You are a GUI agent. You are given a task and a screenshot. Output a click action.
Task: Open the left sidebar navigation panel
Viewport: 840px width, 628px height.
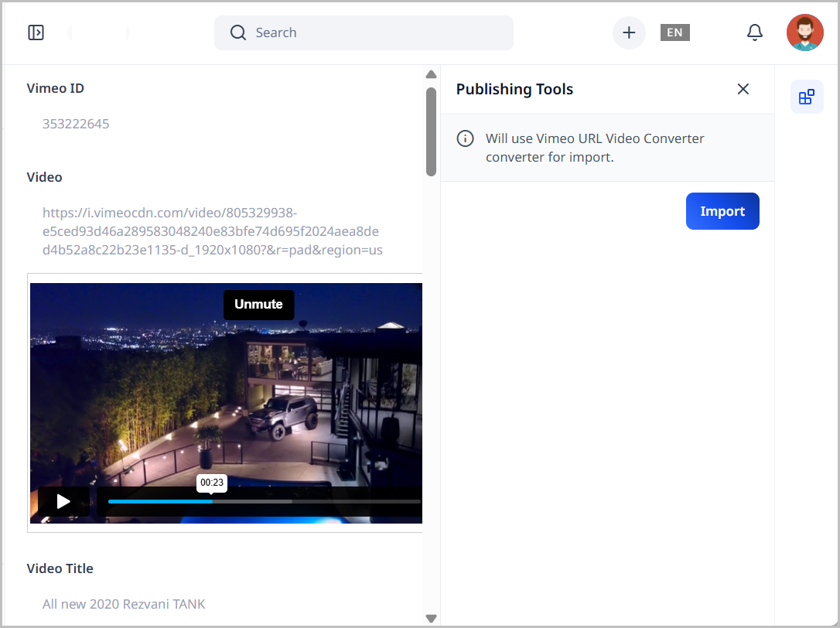[36, 32]
